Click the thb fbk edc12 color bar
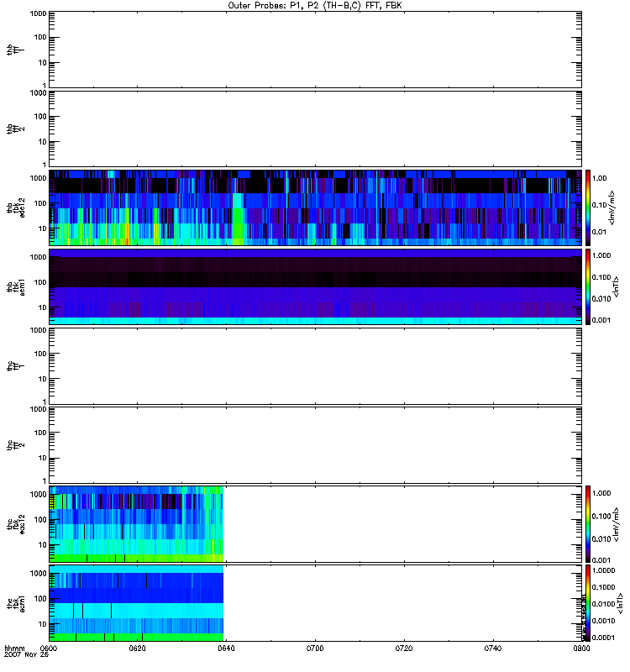630x672 pixels. [x=588, y=207]
